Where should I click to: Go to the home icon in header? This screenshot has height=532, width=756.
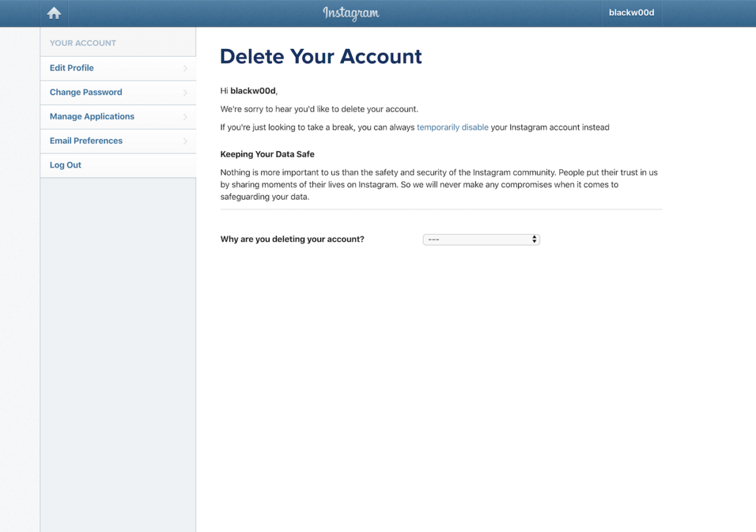click(x=54, y=13)
